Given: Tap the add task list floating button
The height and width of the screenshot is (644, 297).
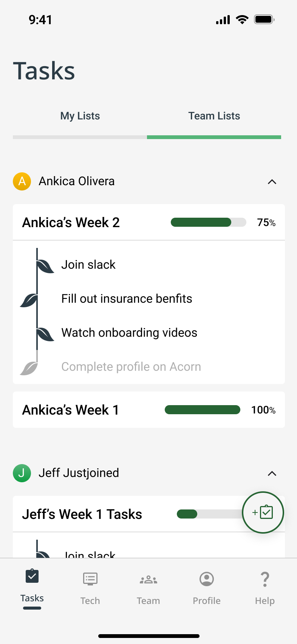Looking at the screenshot, I should 263,512.
